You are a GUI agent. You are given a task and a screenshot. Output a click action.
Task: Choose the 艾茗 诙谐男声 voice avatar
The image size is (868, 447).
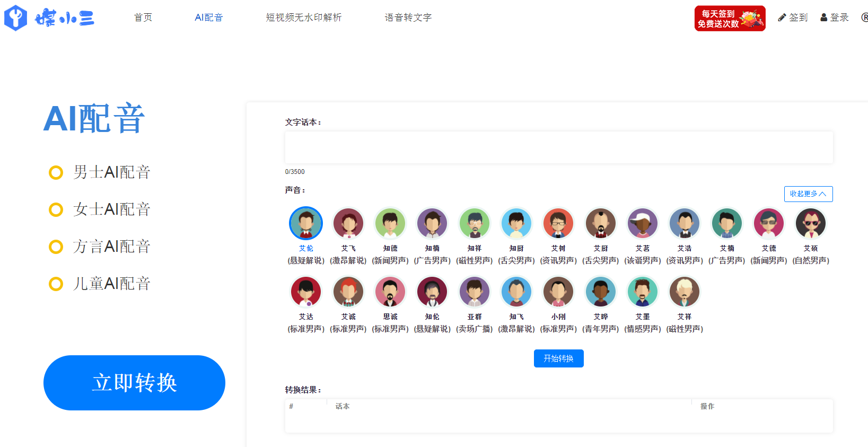click(643, 223)
